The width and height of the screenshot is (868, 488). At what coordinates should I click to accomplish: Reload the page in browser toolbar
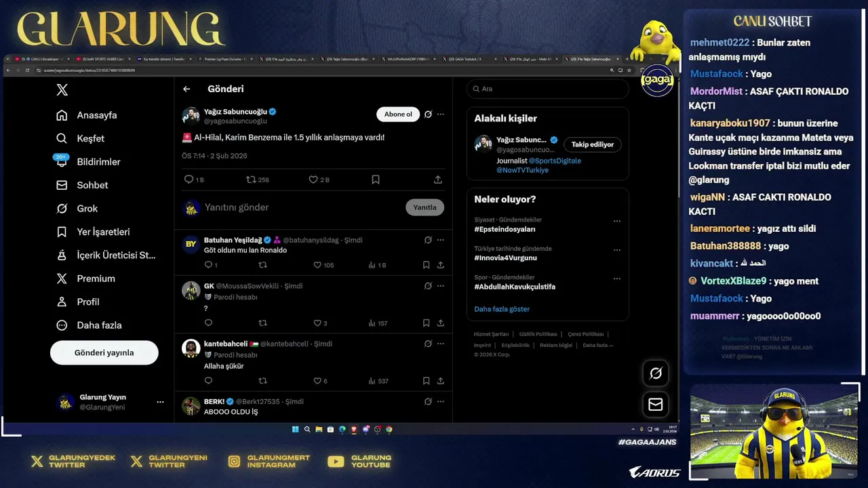(27, 70)
